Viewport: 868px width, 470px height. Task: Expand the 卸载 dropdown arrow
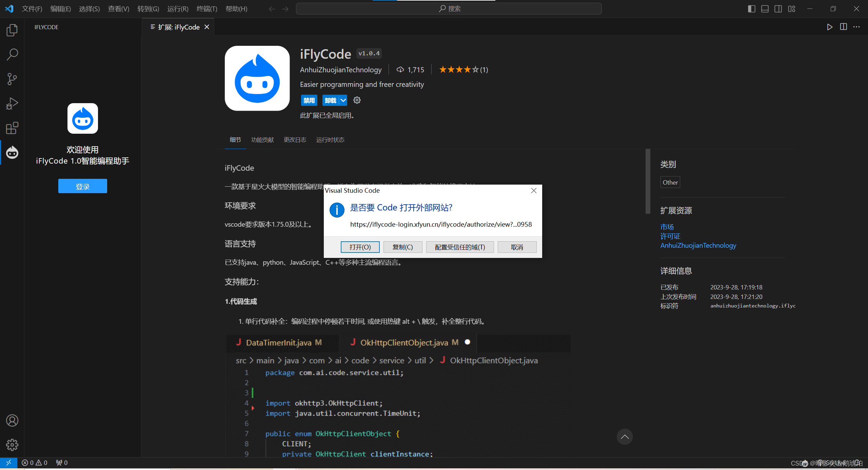pyautogui.click(x=343, y=100)
